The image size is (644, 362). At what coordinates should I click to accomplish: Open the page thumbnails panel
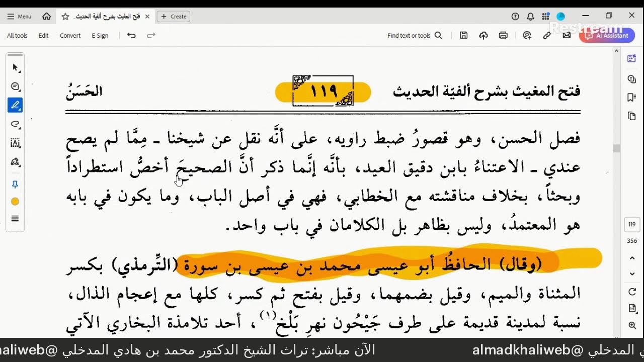[x=632, y=116]
